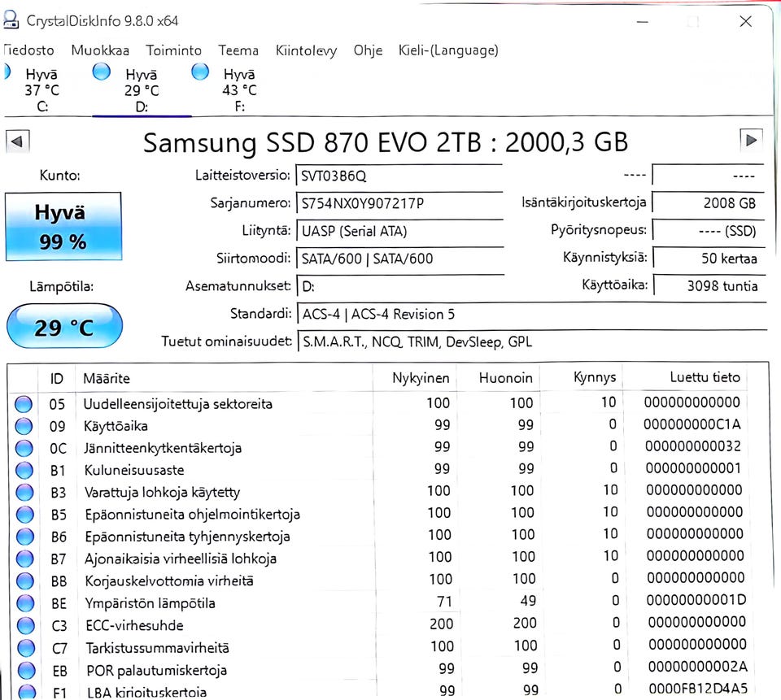Click the Käynnistyksiä value 50 kertaa

coord(708,259)
